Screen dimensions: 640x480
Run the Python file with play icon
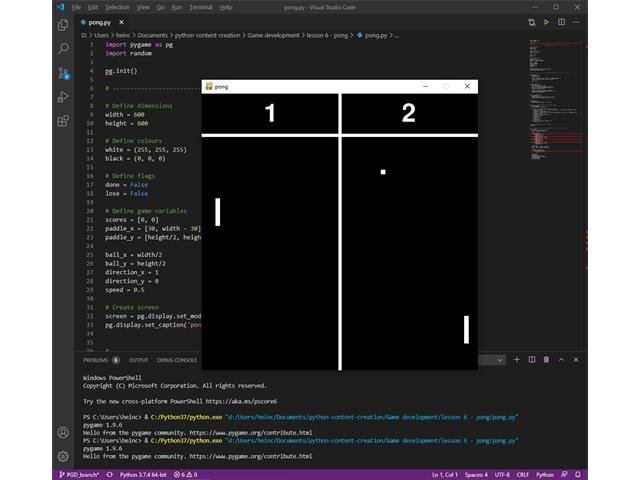[x=546, y=21]
